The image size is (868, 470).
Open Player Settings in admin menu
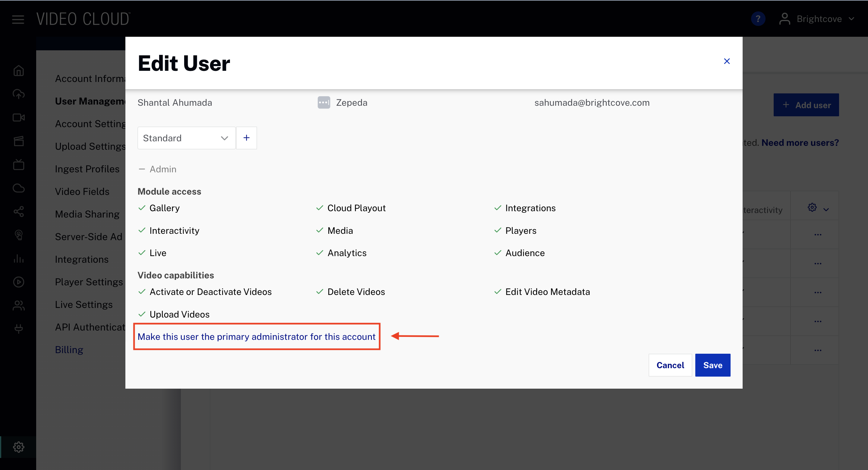(89, 282)
